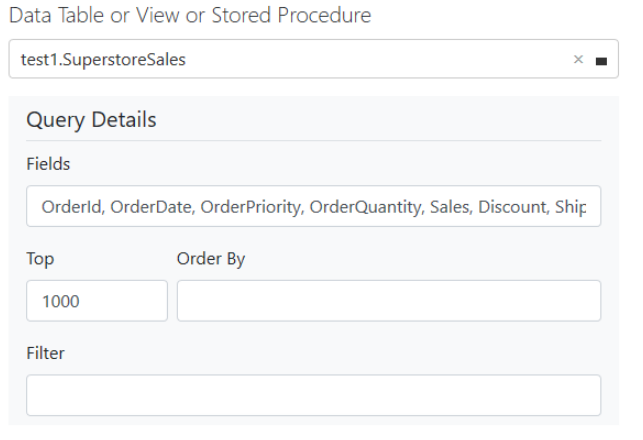The image size is (643, 440).
Task: Click the Query Details heading
Action: point(91,120)
